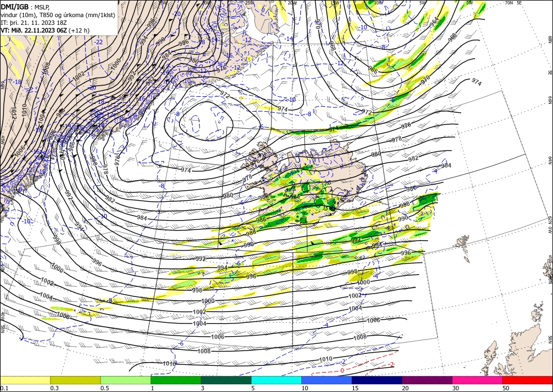The image size is (553, 392).
Task: Click the '0.1' legend value
Action: (4, 388)
